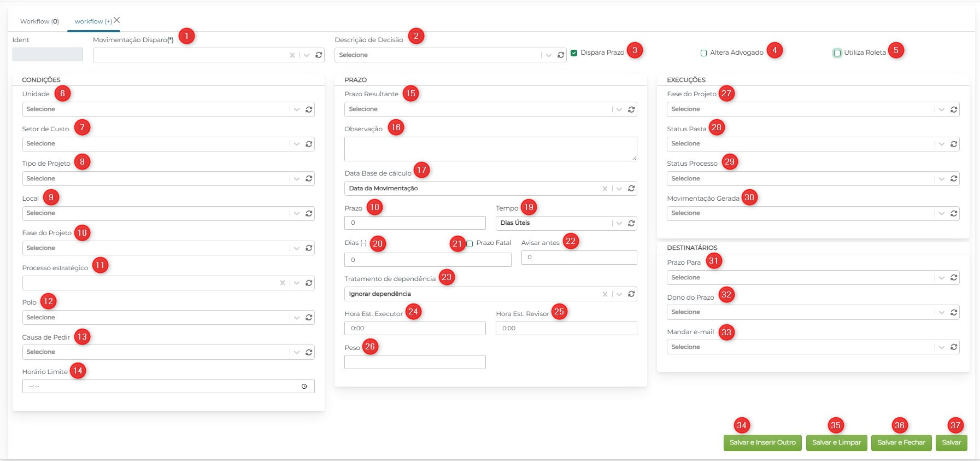Open the time picker for Horário Limite
The height and width of the screenshot is (461, 980).
[x=304, y=387]
